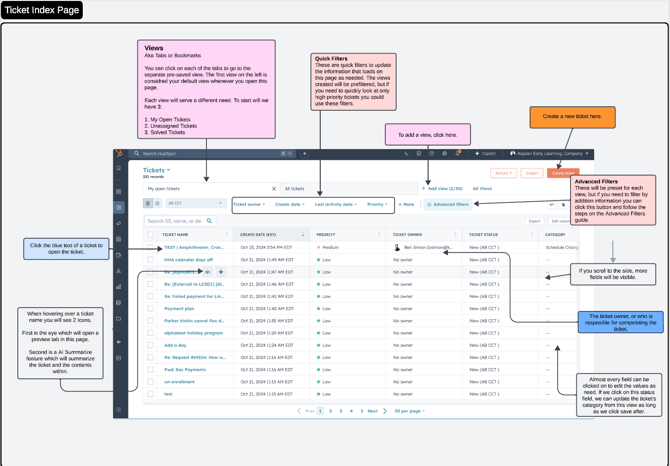Click the plus icon beside HubSpot search bar

point(305,154)
